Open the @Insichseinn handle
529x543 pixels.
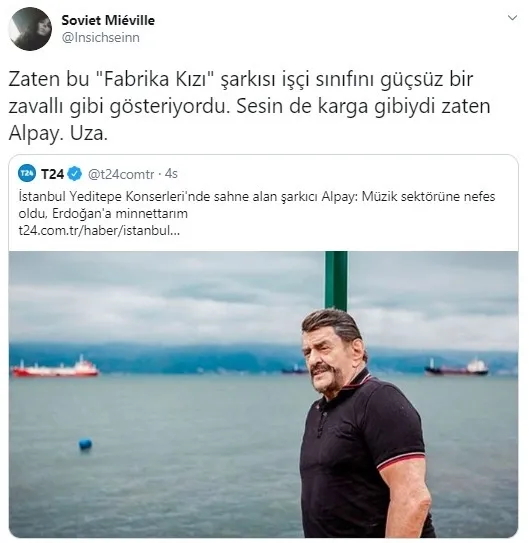[100, 37]
